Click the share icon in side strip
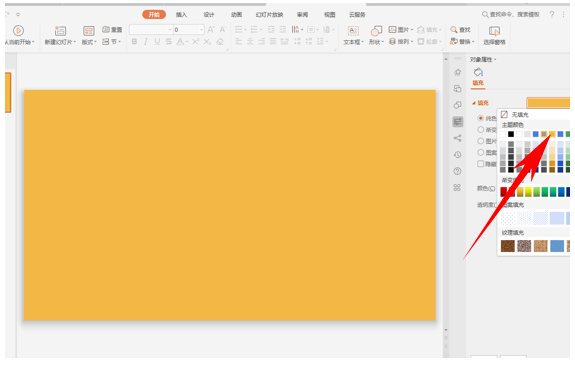Viewport: 575px width, 365px height. (x=457, y=138)
